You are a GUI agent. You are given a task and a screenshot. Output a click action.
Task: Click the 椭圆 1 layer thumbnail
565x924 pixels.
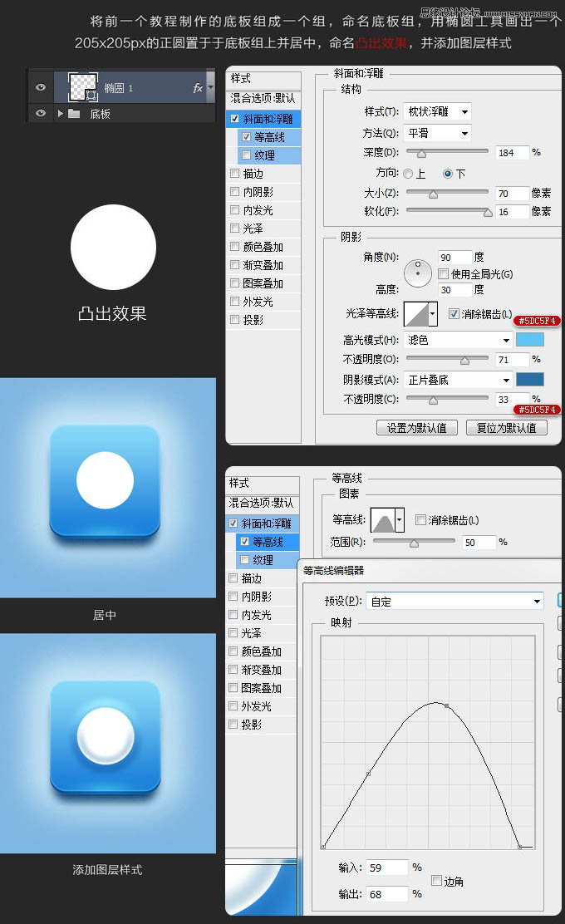83,86
